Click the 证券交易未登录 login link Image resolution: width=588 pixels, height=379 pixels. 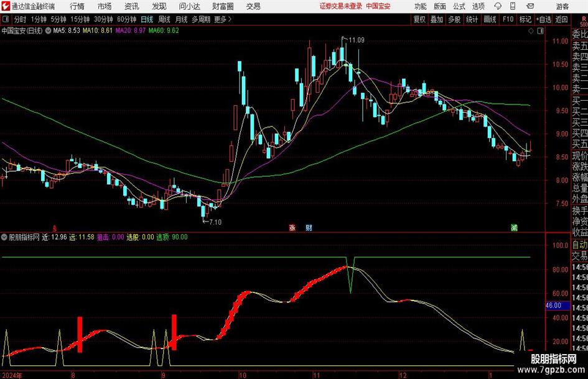pos(341,6)
